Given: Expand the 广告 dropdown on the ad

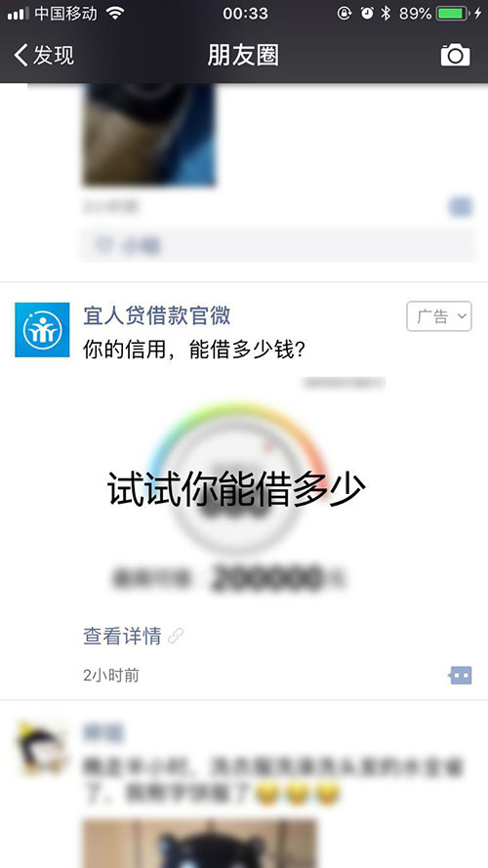Looking at the screenshot, I should 439,316.
